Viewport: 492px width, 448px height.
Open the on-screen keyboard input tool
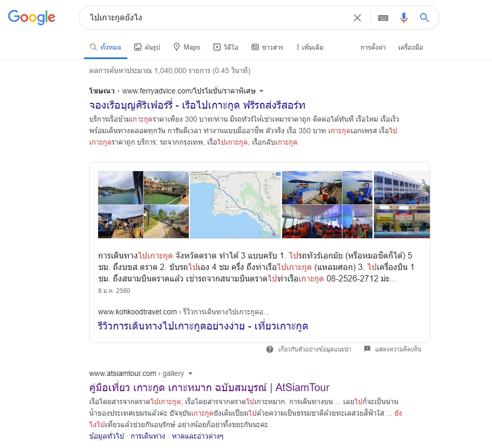[x=383, y=18]
